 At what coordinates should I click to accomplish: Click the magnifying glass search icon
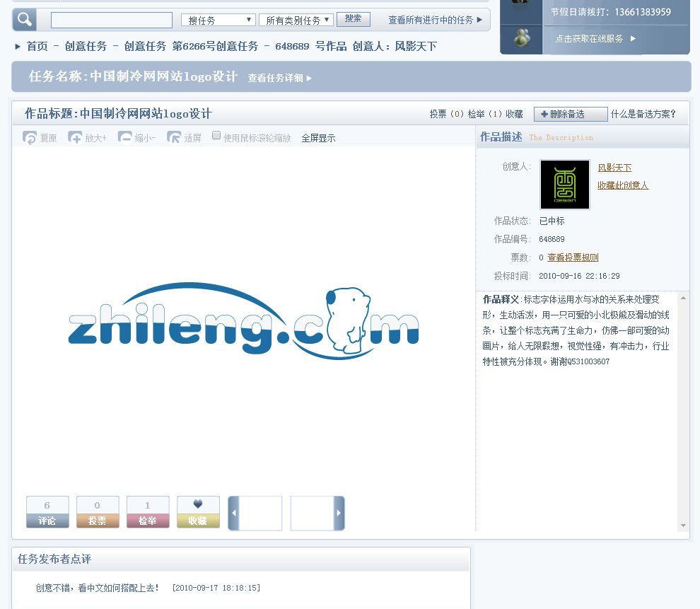click(24, 20)
